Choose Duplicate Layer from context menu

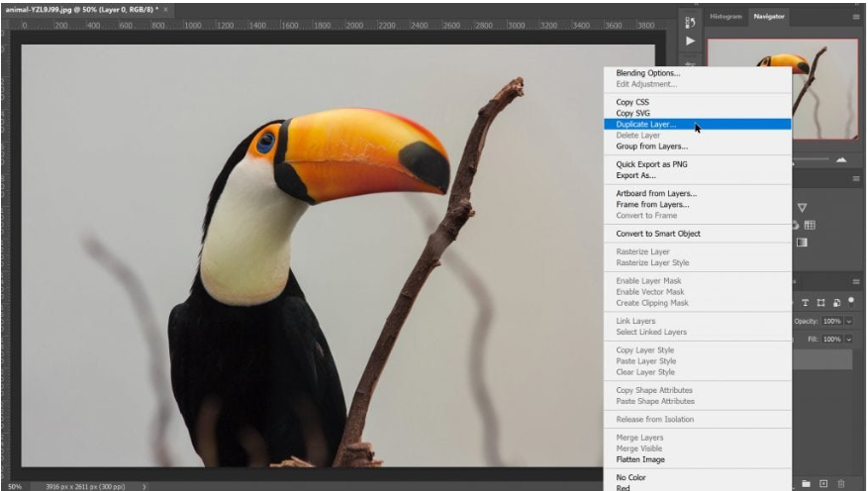pyautogui.click(x=698, y=124)
